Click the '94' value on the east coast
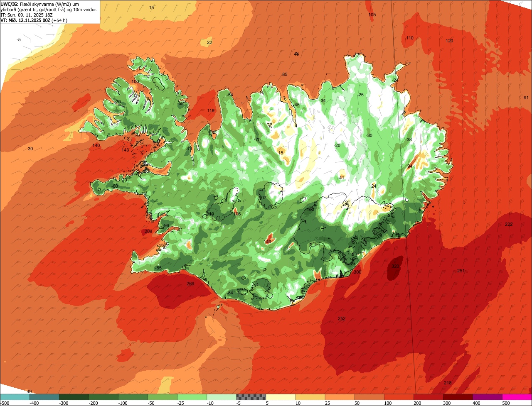This screenshot has width=532, height=406. (410, 166)
